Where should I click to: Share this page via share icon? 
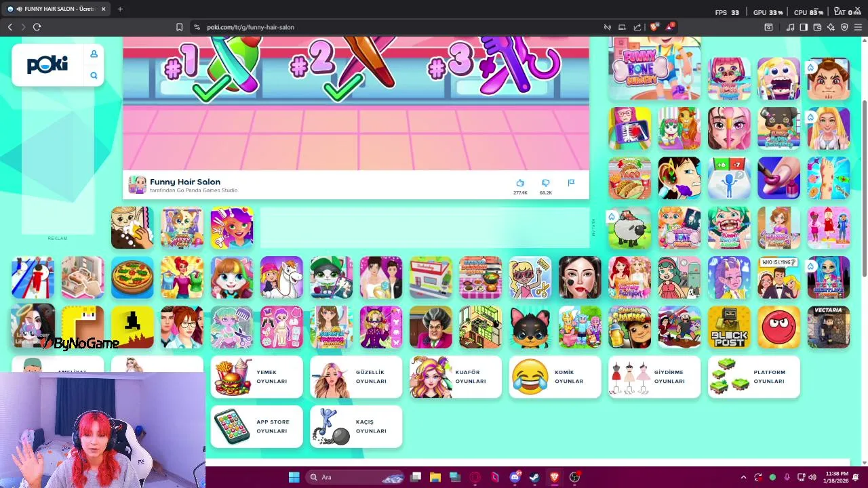point(637,27)
